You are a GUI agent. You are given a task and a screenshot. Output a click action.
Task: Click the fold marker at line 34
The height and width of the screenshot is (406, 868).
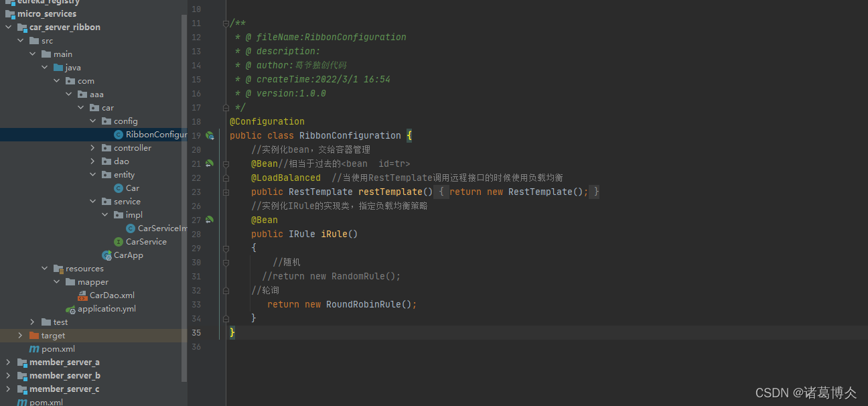pos(226,318)
